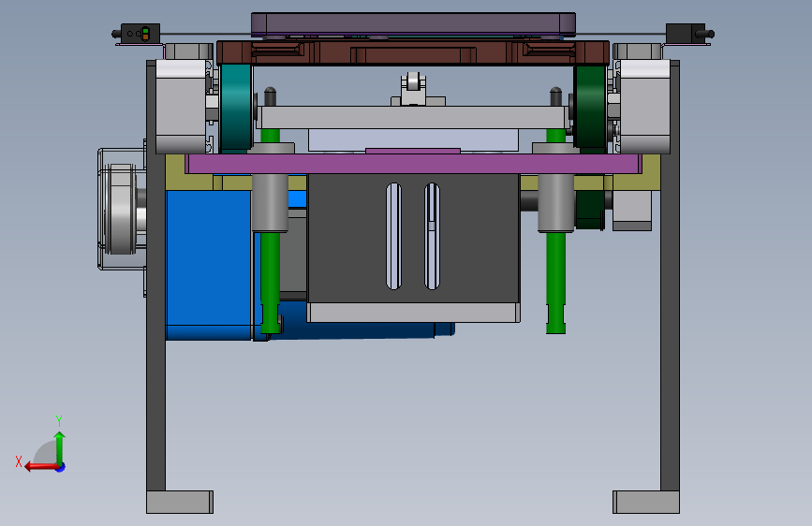
Task: Select the left foot pad
Action: point(180,503)
